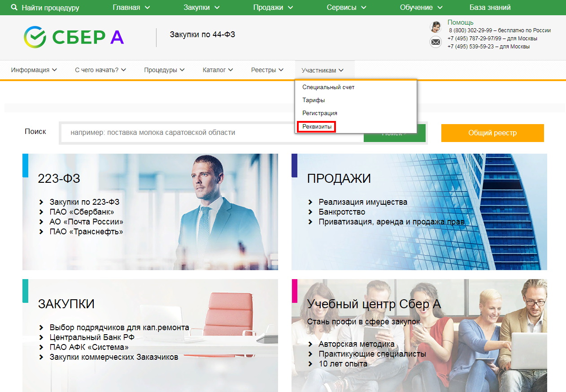Open Центральный Банк РФ link
This screenshot has width=566, height=392.
92,337
